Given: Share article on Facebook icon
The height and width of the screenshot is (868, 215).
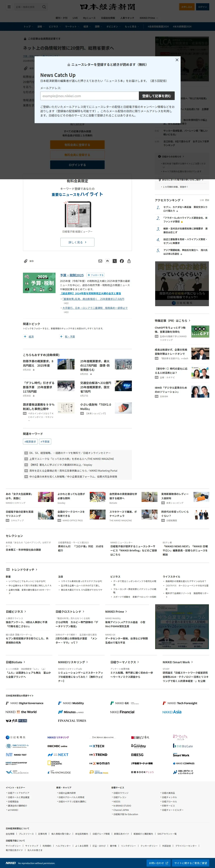Looking at the screenshot, I should tap(122, 261).
